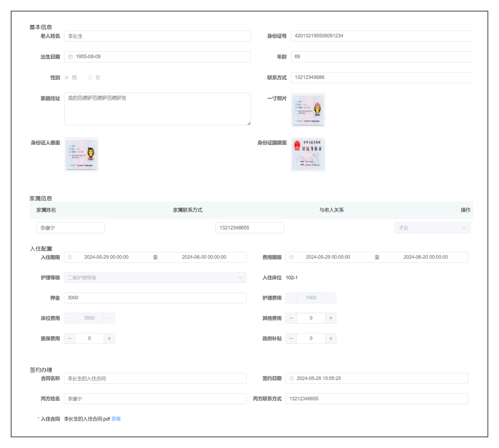Increase 医保费用 with the plus button
Viewport: 499px width, 448px height.
tap(109, 339)
